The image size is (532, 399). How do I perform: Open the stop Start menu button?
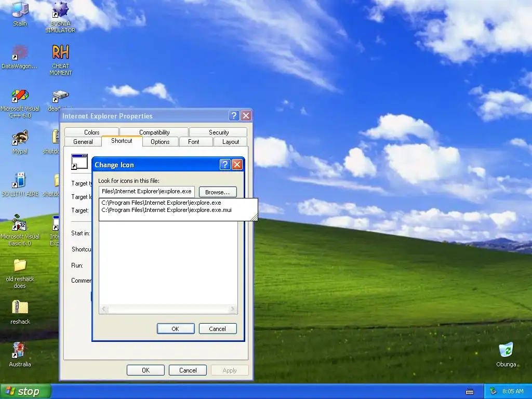click(x=25, y=391)
